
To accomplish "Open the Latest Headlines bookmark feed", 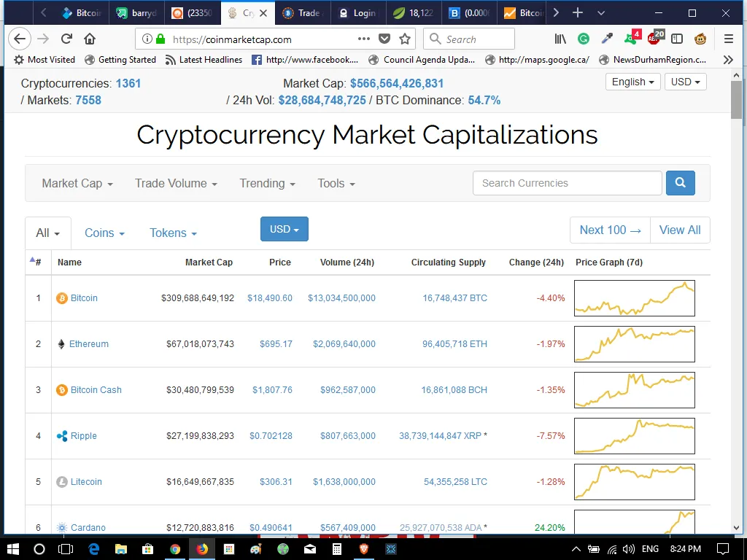I will (204, 60).
